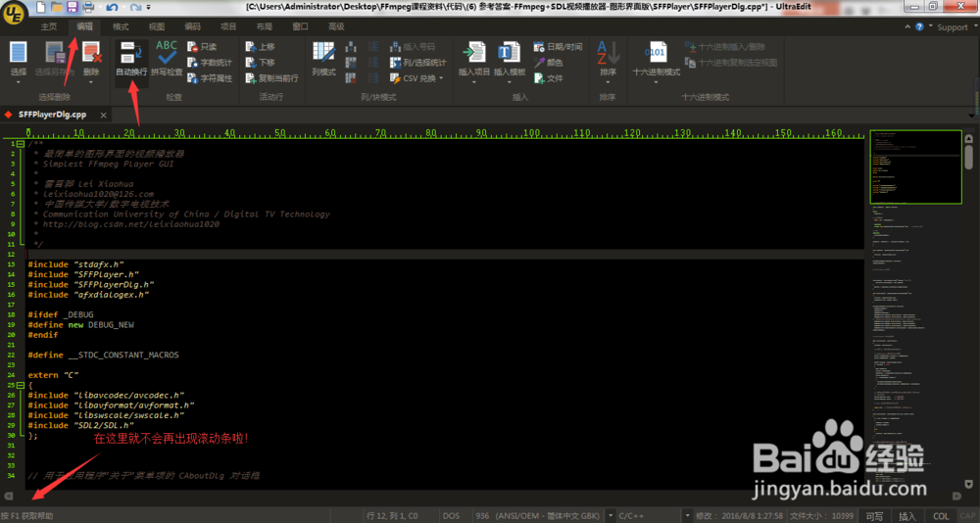This screenshot has width=980, height=523.
Task: Click the 删除 delete icon with red X
Action: (91, 53)
